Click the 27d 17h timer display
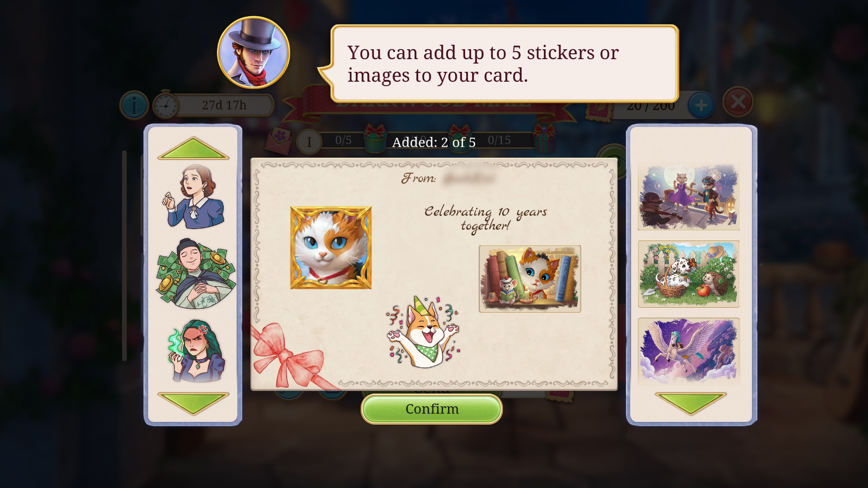868x488 pixels. (214, 105)
